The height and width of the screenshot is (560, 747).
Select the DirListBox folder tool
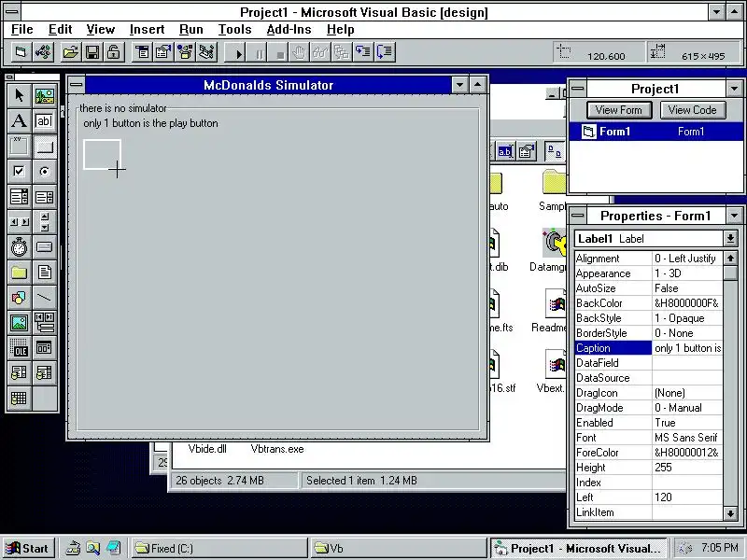[x=19, y=273]
